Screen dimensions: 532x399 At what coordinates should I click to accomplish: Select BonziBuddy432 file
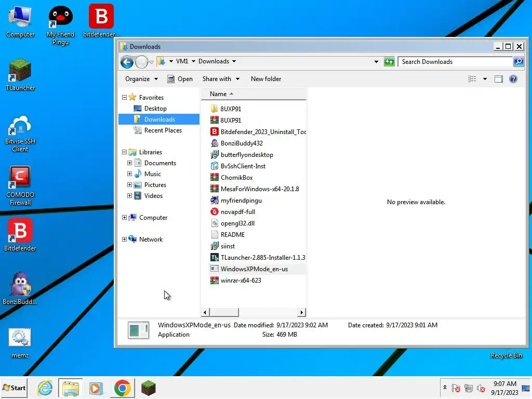click(x=236, y=143)
